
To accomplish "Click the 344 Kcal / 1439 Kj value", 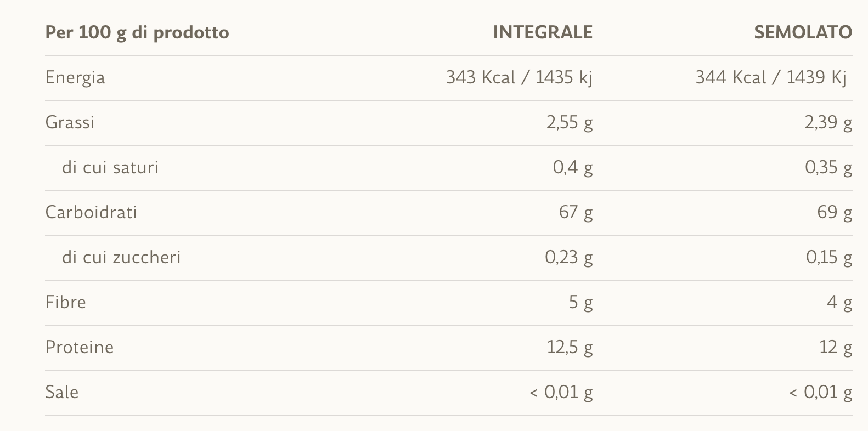I will (x=771, y=78).
